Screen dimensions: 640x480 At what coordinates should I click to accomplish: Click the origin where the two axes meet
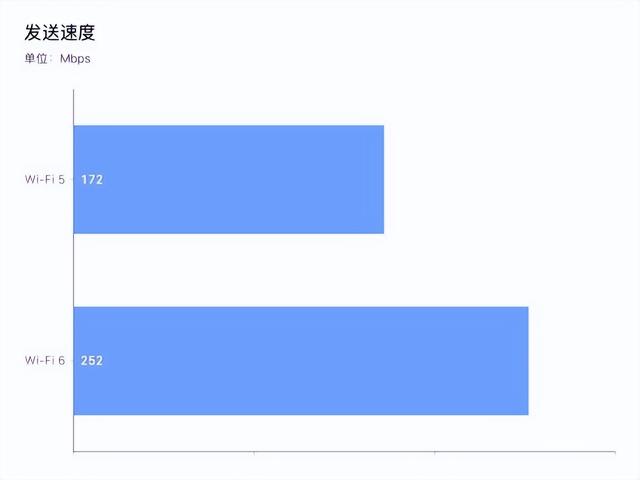pos(73,451)
